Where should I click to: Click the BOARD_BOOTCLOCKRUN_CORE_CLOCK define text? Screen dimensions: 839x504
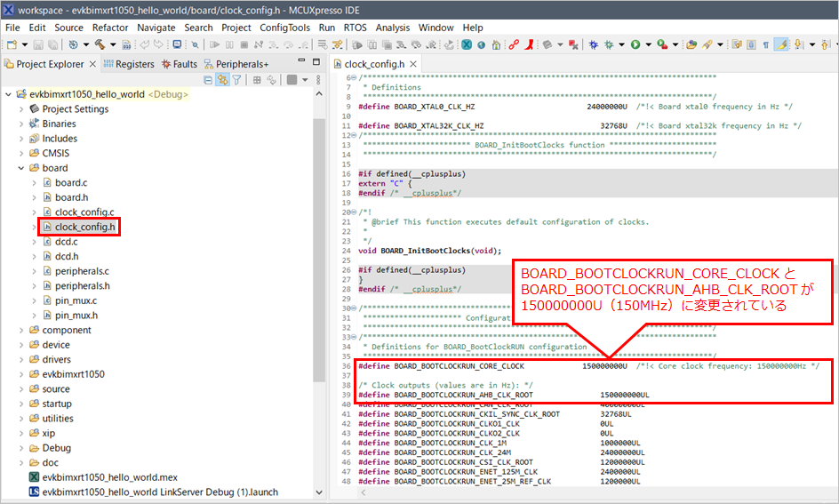[x=459, y=366]
